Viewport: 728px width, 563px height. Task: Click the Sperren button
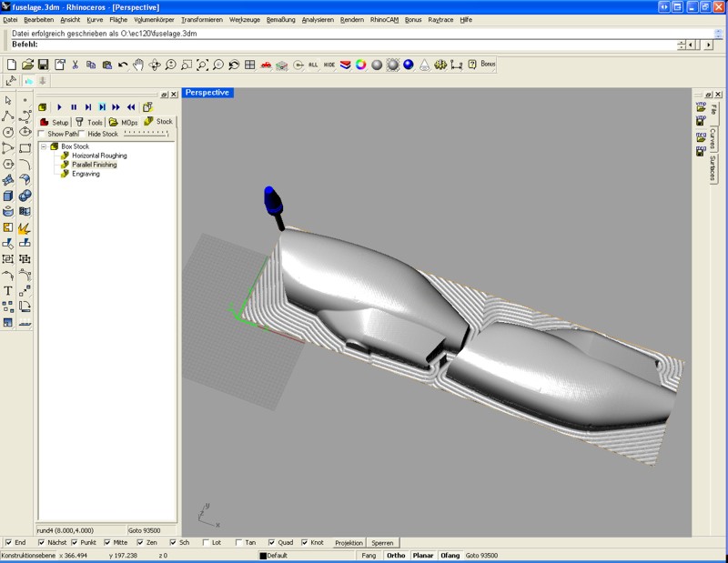coord(382,543)
